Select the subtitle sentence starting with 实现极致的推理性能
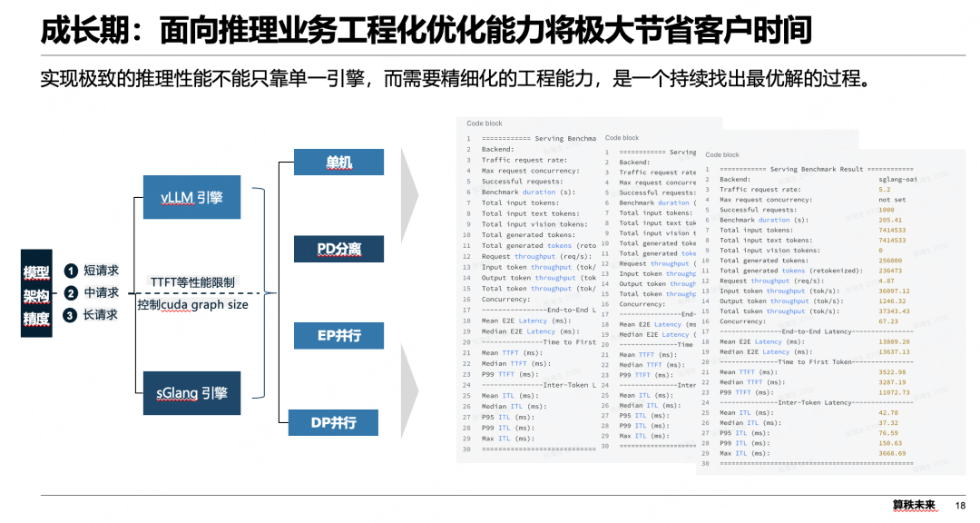This screenshot has width=980, height=523. coord(456,78)
